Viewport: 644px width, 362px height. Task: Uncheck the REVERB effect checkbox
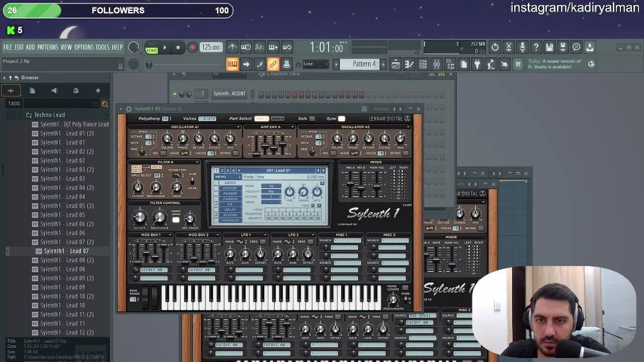click(216, 215)
